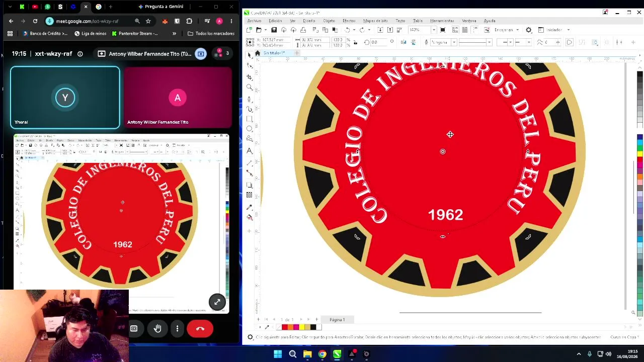The width and height of the screenshot is (644, 362).
Task: Select the Text tool
Action: point(250,151)
